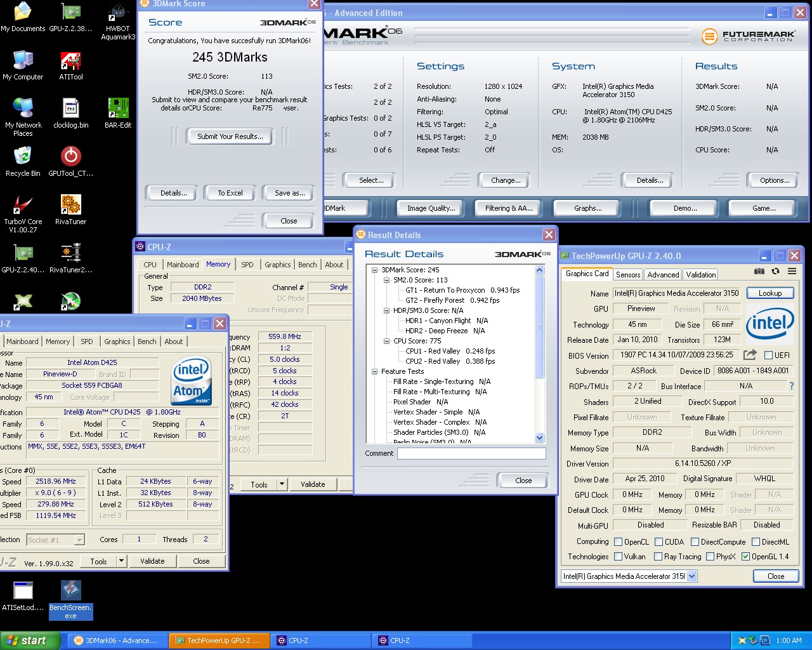Image resolution: width=812 pixels, height=650 pixels.
Task: Open SPD tab in CPU-Z Memory window
Action: point(247,265)
